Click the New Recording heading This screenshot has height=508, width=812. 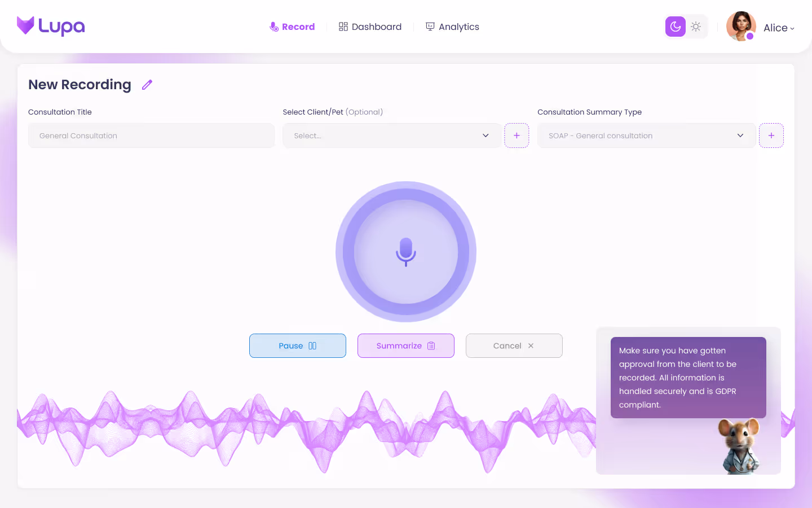point(80,85)
